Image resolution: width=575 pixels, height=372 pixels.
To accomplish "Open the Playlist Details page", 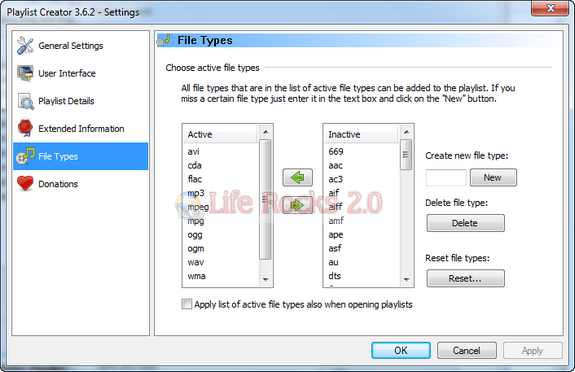I will (81, 101).
